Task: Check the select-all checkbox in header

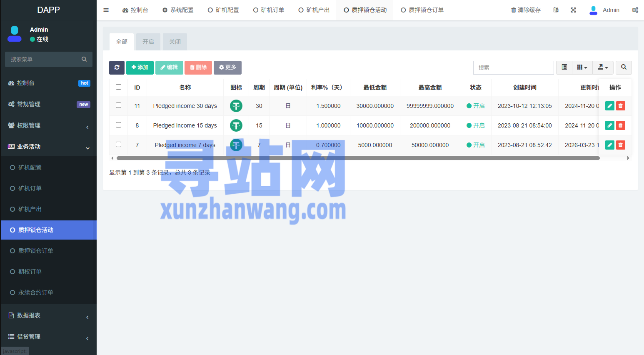Action: pos(119,87)
